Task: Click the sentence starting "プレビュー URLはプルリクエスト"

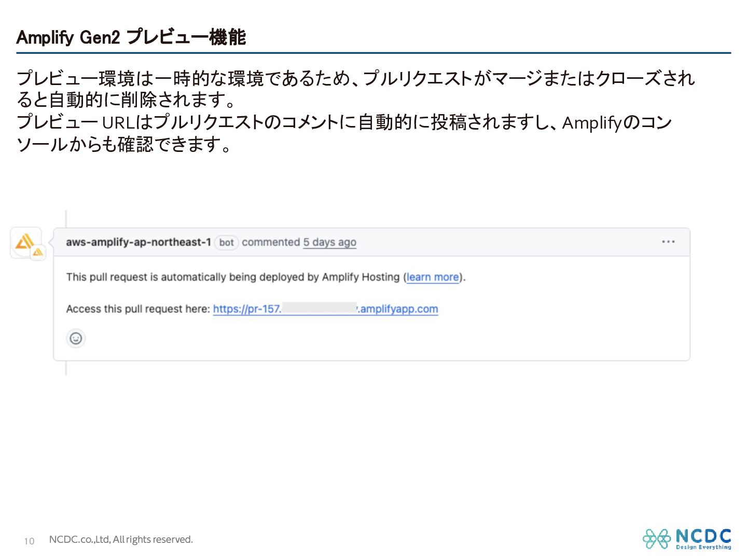Action: pos(344,133)
